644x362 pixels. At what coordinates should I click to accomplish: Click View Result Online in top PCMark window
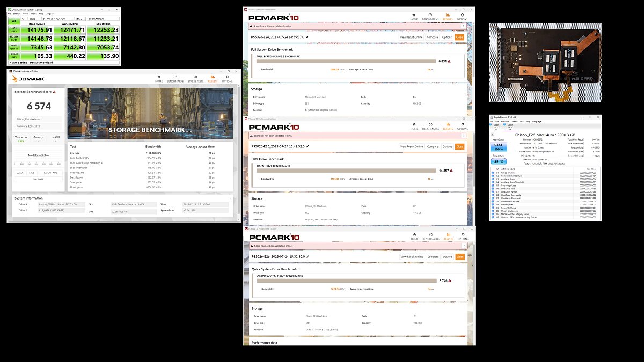[412, 37]
